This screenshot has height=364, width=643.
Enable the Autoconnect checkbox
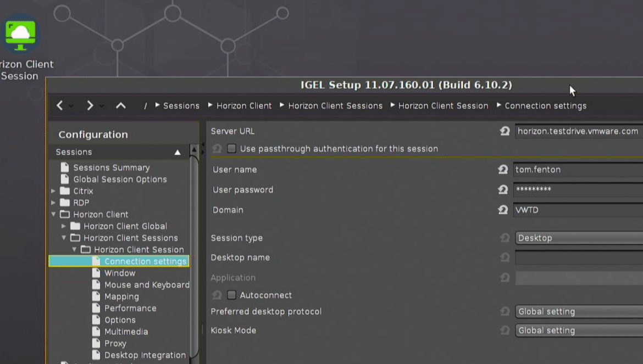coord(232,295)
